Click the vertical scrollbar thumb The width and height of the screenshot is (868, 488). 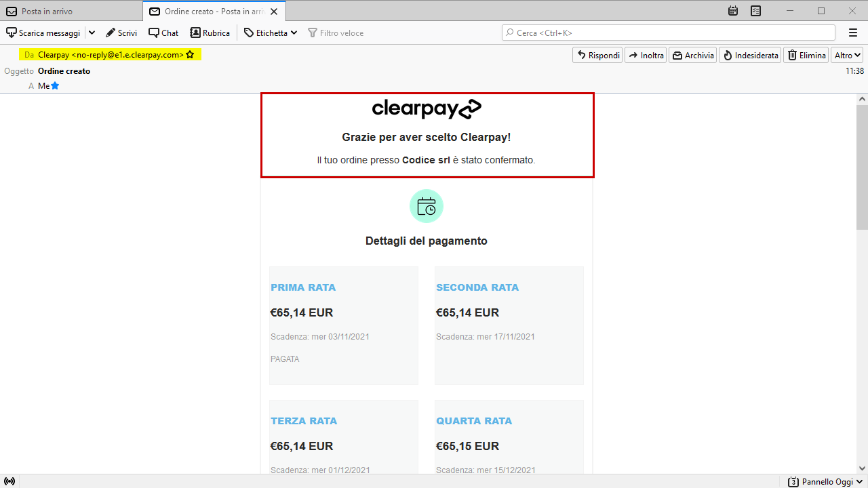[x=862, y=167]
